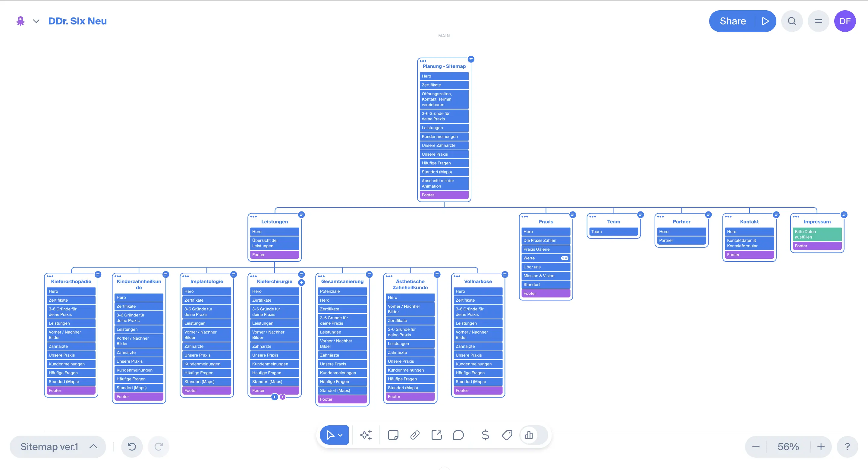Click the external link export icon
868x470 pixels.
tap(437, 435)
